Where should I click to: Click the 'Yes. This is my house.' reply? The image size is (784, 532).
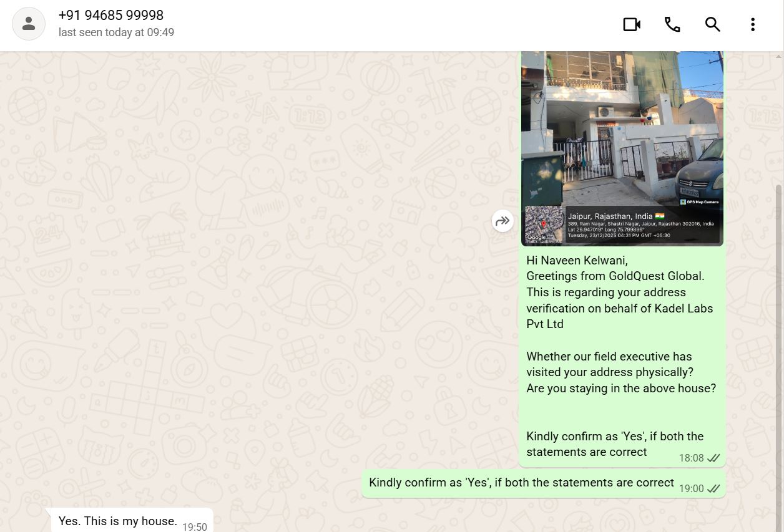(x=118, y=521)
